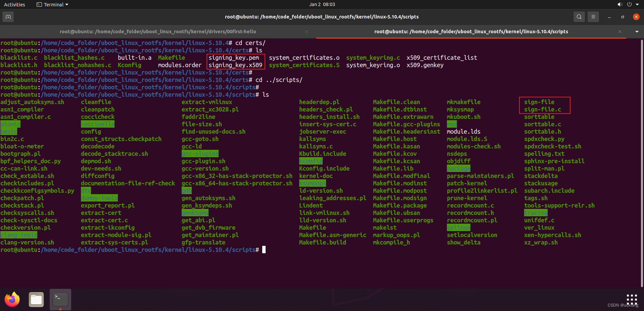Click the highlighted kconfig directory
Image resolution: width=644 pixels, height=311 pixels.
311,161
